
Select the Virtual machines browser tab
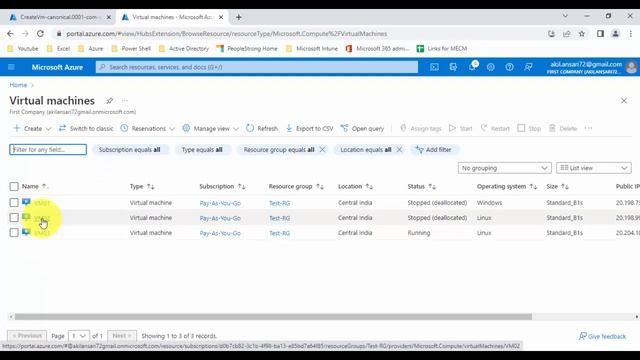[172, 17]
